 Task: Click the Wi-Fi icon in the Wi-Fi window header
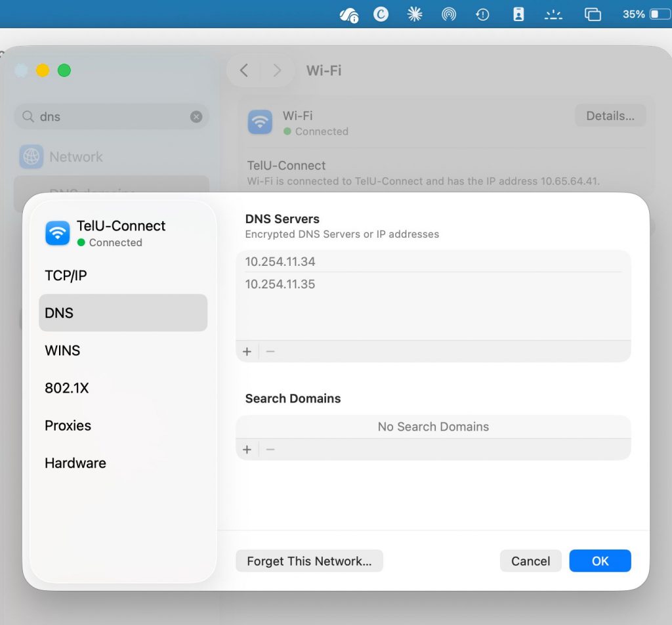click(x=260, y=122)
